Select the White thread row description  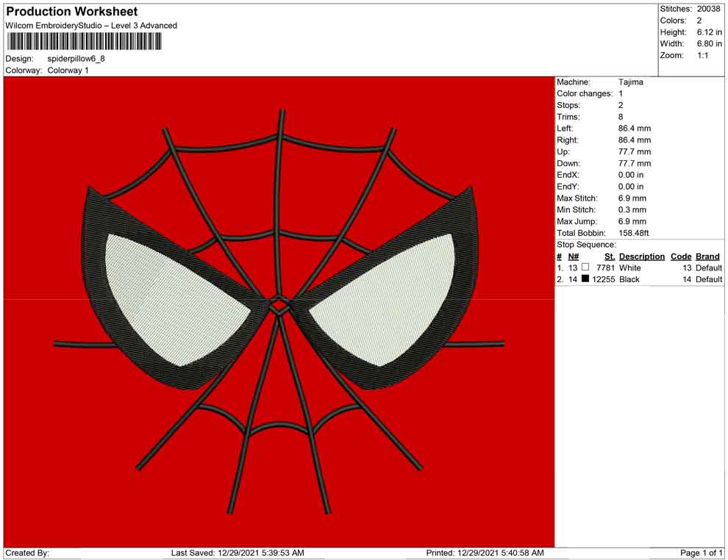point(629,268)
